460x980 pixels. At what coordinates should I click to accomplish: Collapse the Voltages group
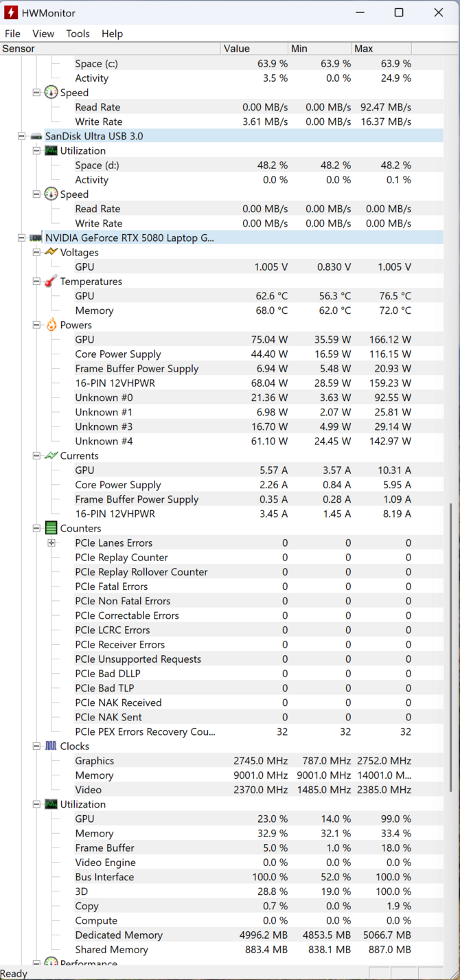(x=36, y=252)
